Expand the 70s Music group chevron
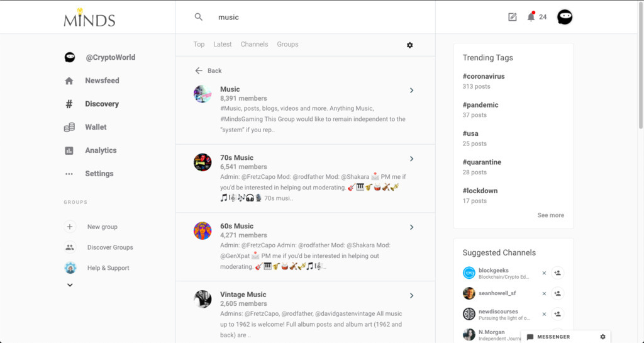Viewport: 644px width, 343px height. click(411, 159)
